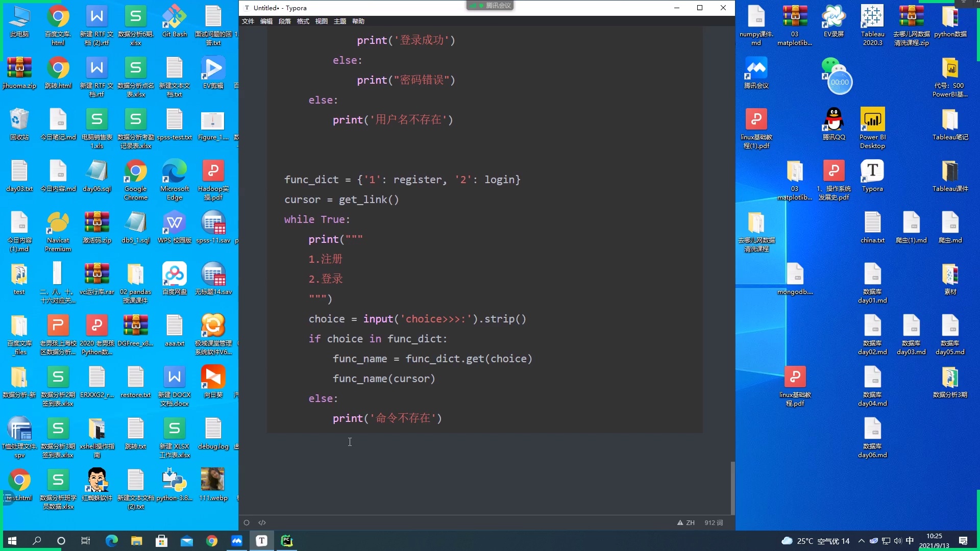Open the taskbar volume control

click(898, 541)
